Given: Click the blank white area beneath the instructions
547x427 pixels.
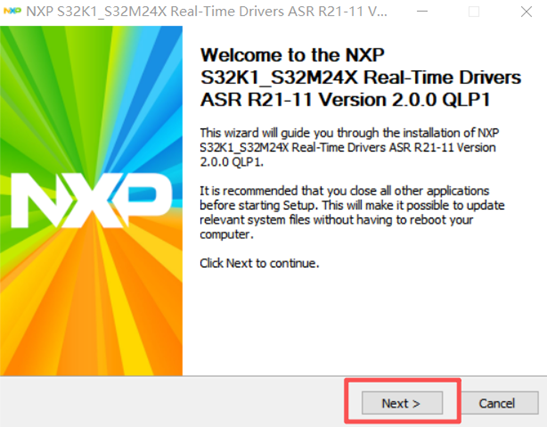Looking at the screenshot, I should pyautogui.click(x=363, y=321).
